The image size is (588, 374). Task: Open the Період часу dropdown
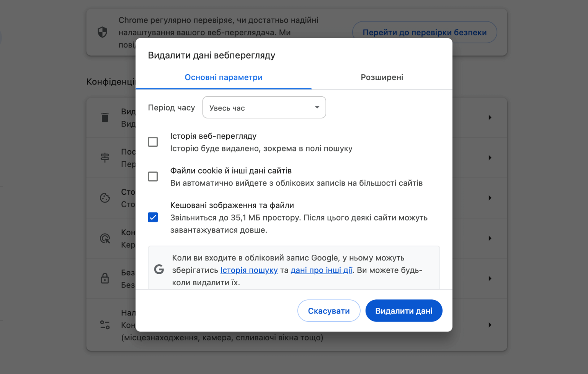point(264,107)
